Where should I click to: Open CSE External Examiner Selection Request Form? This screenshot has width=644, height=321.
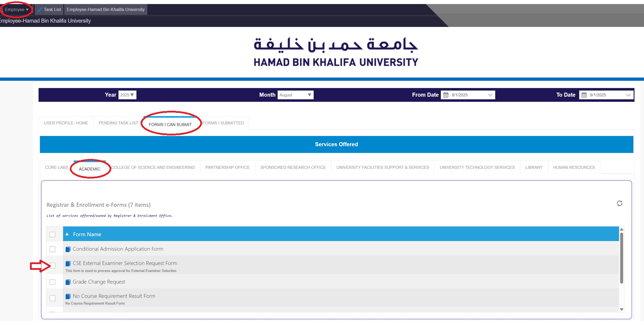pyautogui.click(x=125, y=263)
